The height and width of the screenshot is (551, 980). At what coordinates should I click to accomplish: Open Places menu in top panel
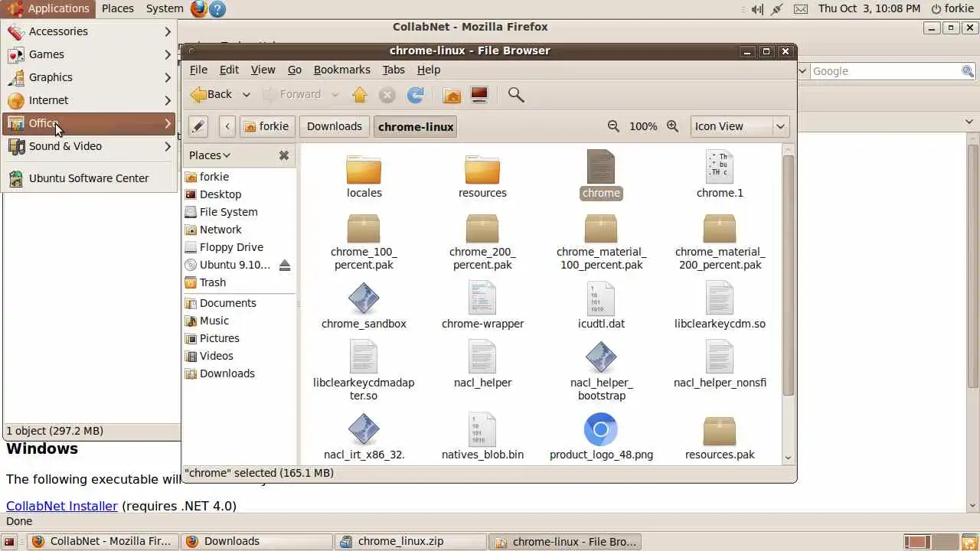(118, 8)
